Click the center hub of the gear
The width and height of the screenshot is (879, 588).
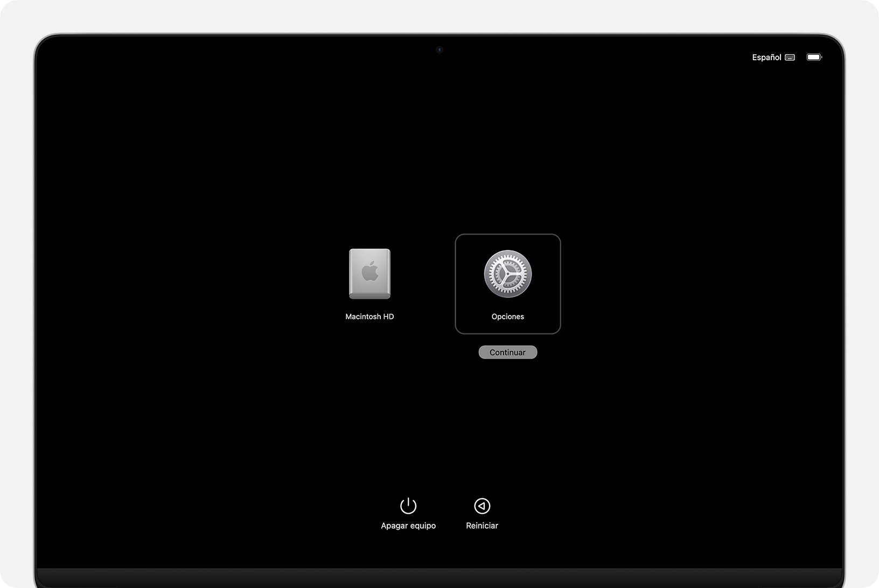507,274
